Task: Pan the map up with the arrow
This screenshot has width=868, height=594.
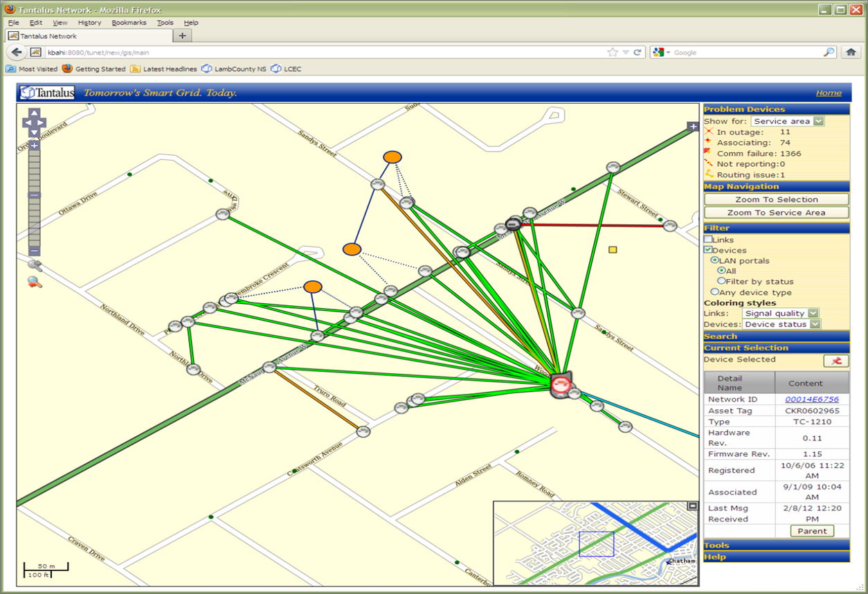Action: tap(34, 113)
